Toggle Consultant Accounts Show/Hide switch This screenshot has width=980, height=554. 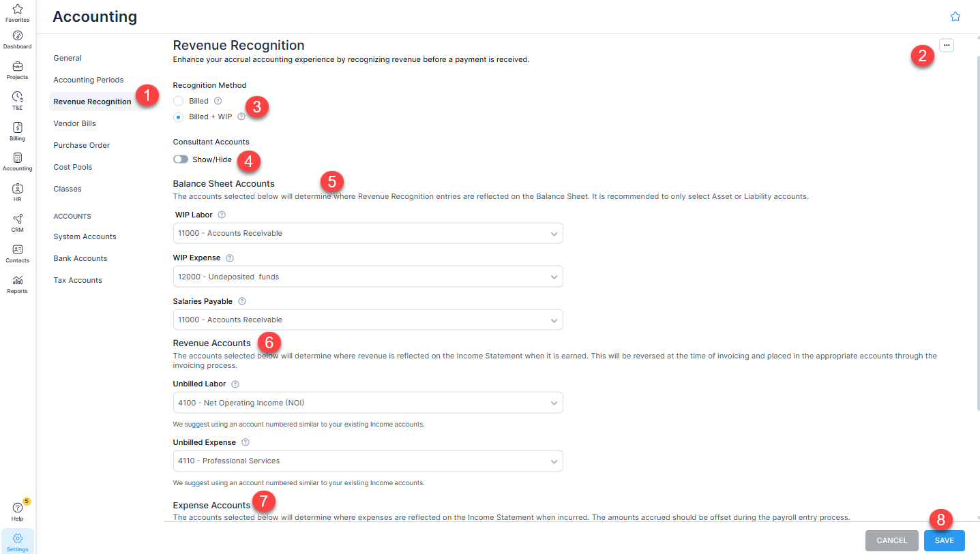(181, 159)
